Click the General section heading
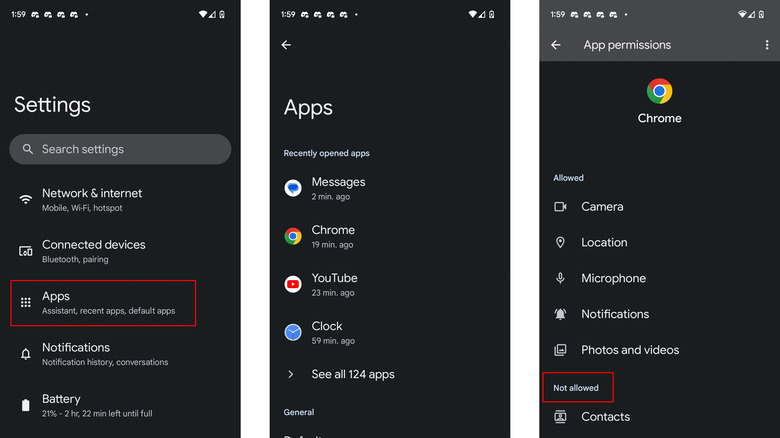The image size is (780, 438). 299,412
